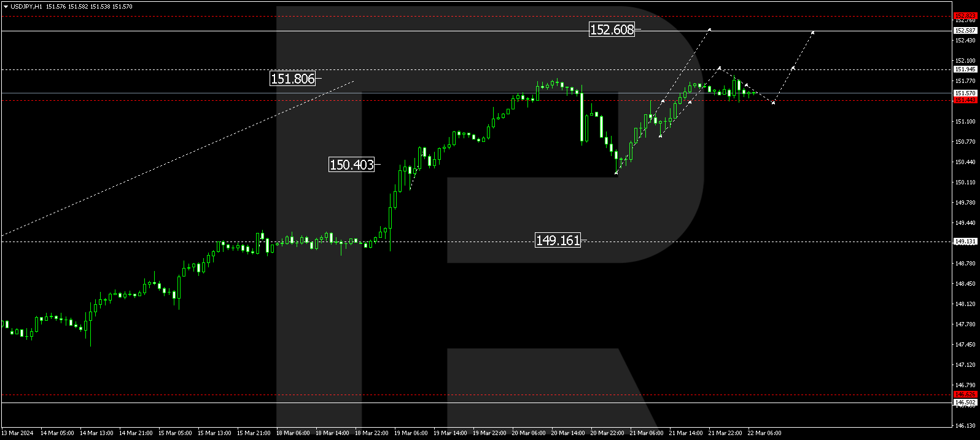This screenshot has height=440, width=980.
Task: Click the 22 Mar 06:00 time label
Action: click(764, 433)
